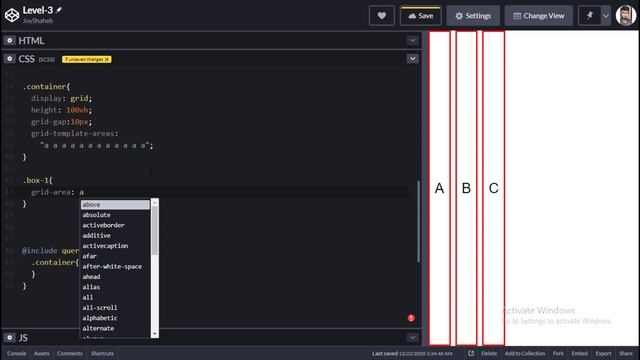Dismiss the unsaved changes badge

click(x=107, y=59)
